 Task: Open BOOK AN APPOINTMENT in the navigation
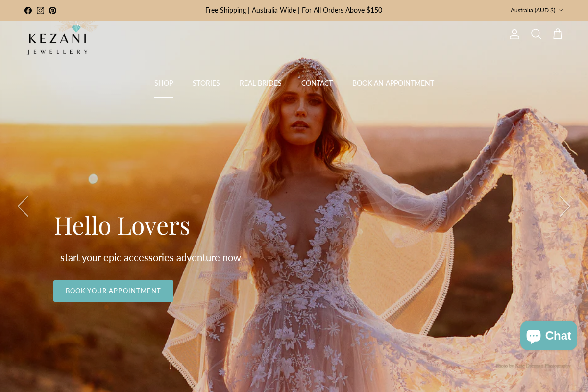(x=393, y=83)
